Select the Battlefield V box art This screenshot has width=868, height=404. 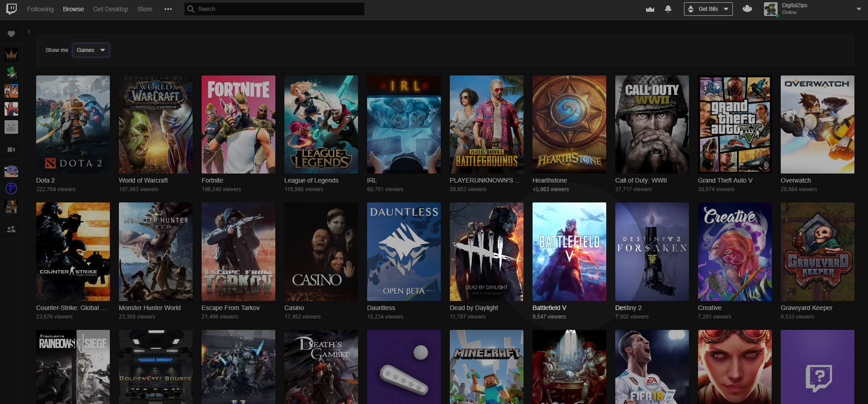click(x=569, y=252)
